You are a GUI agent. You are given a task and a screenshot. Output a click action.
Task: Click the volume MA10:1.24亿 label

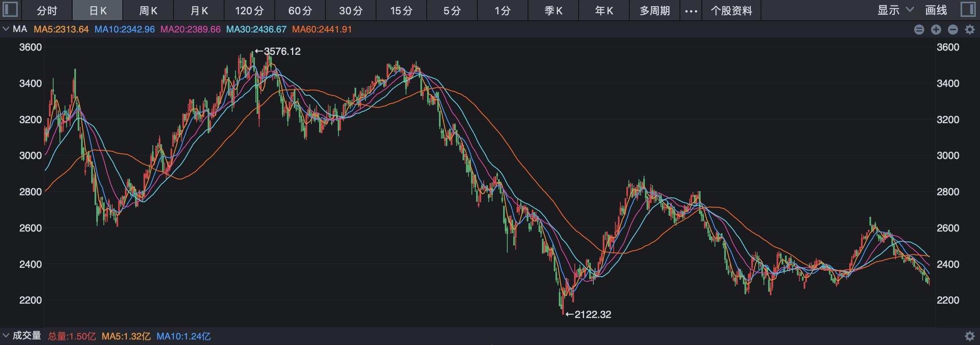tap(184, 336)
